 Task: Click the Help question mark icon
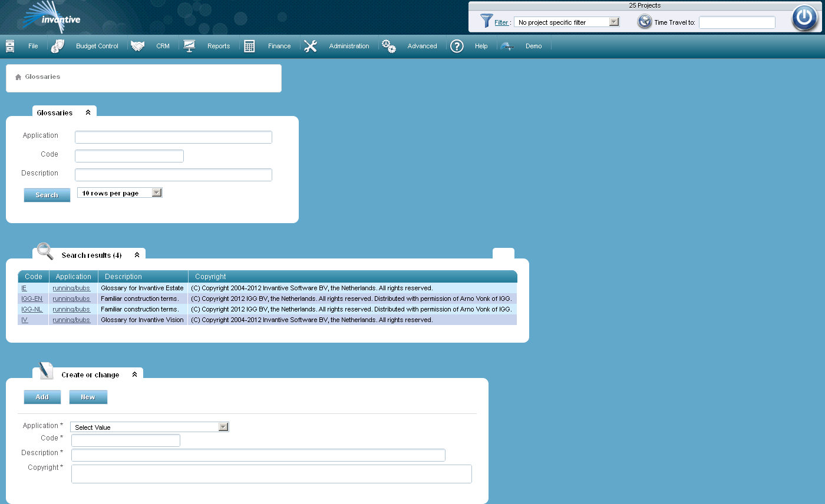[x=457, y=46]
